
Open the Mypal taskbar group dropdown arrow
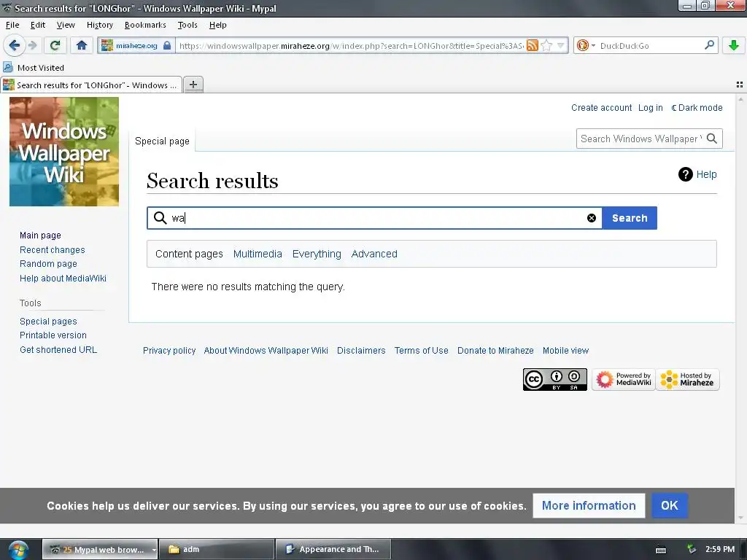[154, 550]
